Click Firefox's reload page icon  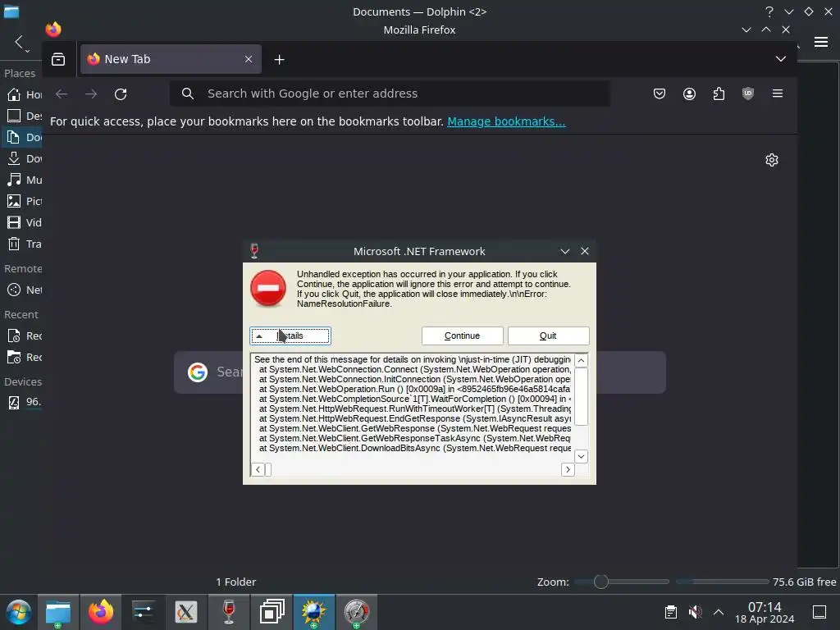[121, 94]
